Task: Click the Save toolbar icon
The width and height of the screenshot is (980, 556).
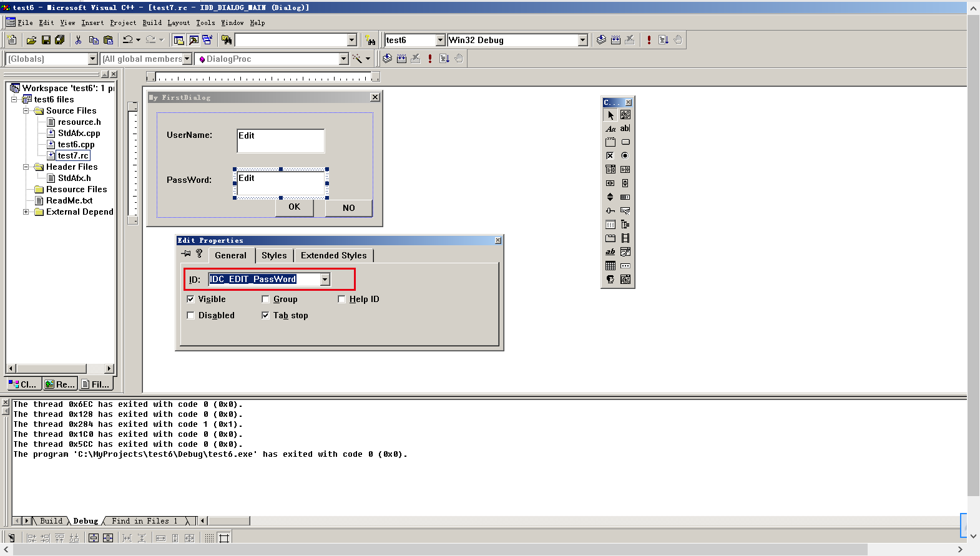Action: tap(46, 40)
